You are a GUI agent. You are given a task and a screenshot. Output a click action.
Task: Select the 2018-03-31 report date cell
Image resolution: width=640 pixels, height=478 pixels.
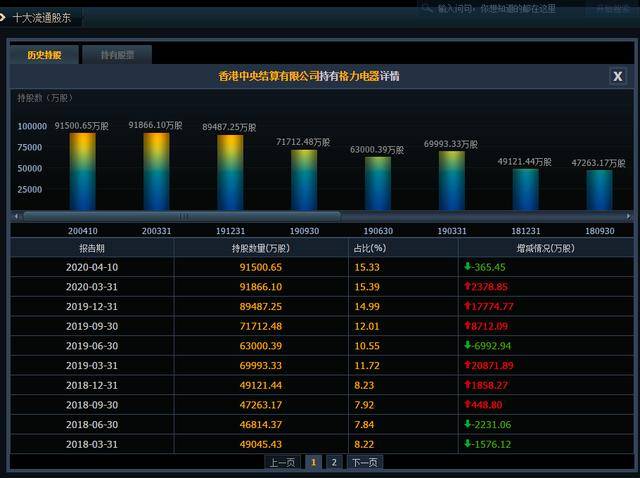coord(92,444)
